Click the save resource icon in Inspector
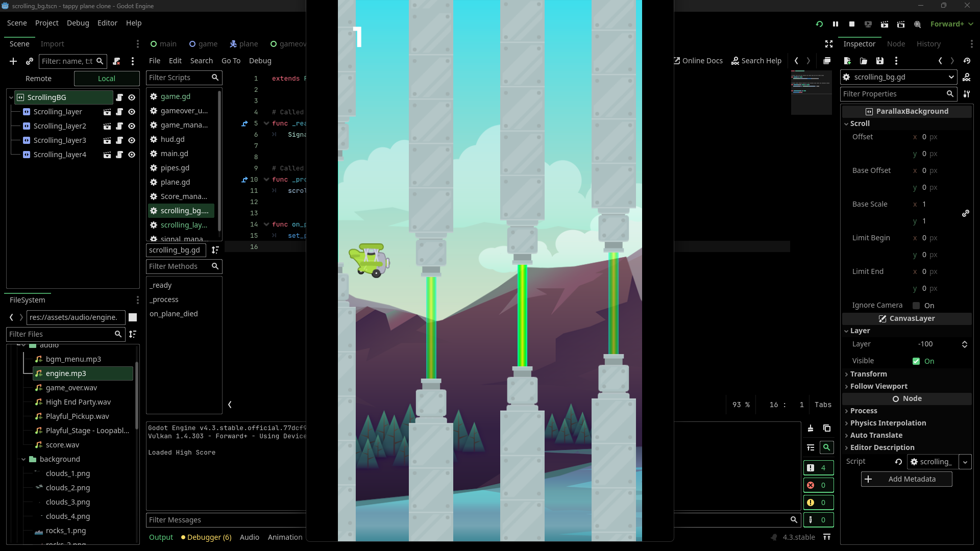This screenshot has width=980, height=551. click(x=880, y=61)
